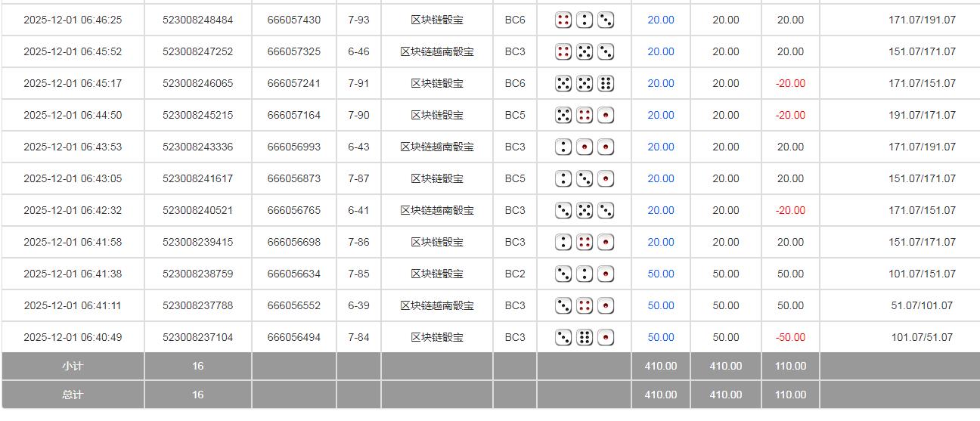Select round ID 666057164
The image size is (980, 421).
294,116
